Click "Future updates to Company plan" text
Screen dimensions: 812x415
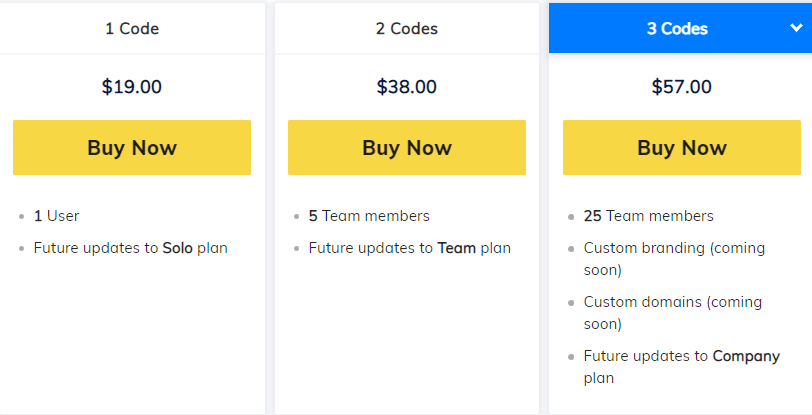pyautogui.click(x=681, y=366)
